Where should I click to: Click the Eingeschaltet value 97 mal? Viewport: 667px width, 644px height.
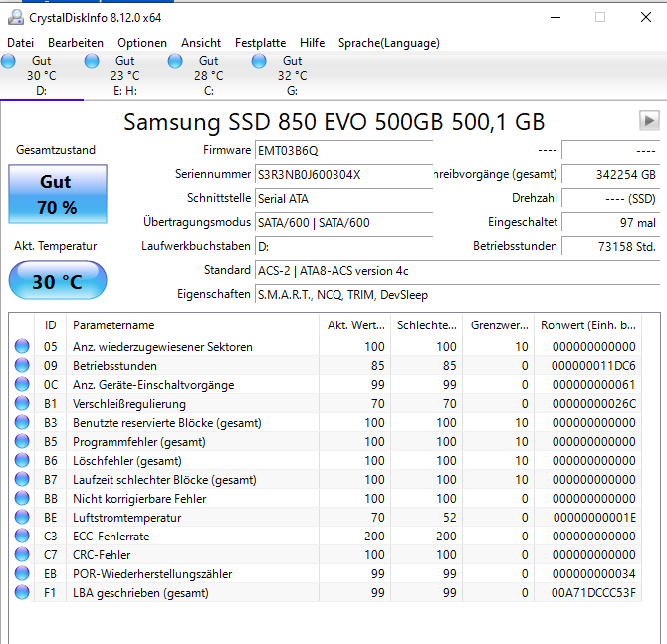610,223
